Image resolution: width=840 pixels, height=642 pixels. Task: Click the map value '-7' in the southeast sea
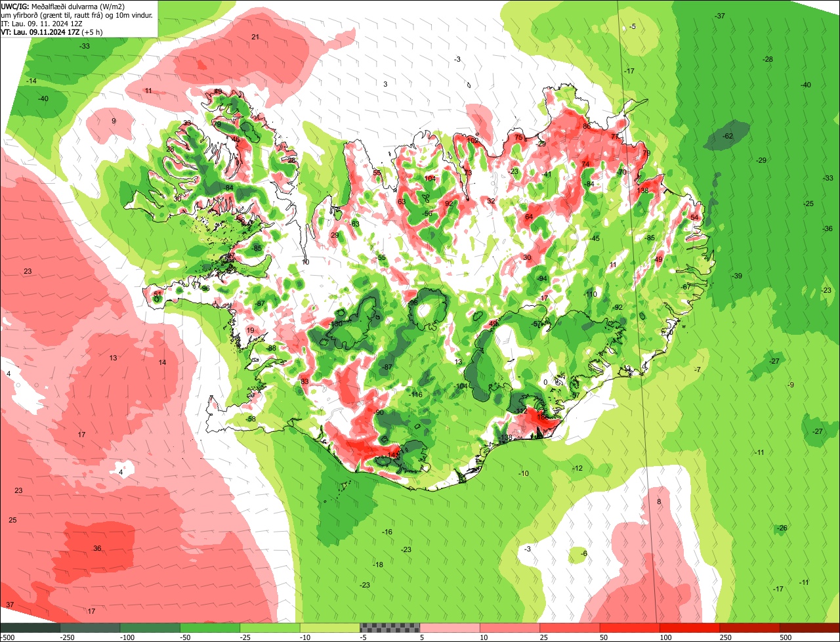pos(698,370)
